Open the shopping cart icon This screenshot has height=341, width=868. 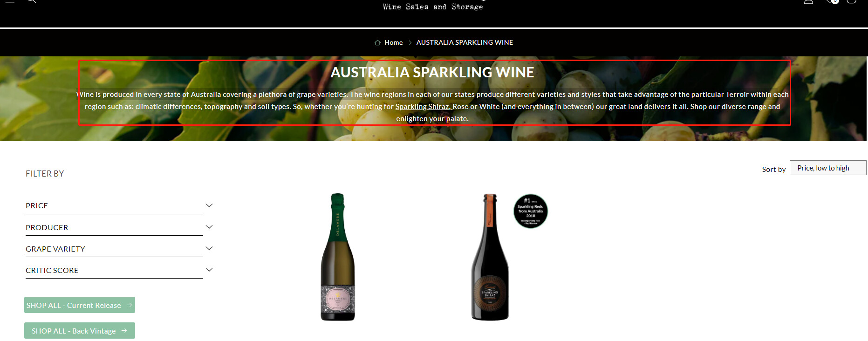[851, 1]
